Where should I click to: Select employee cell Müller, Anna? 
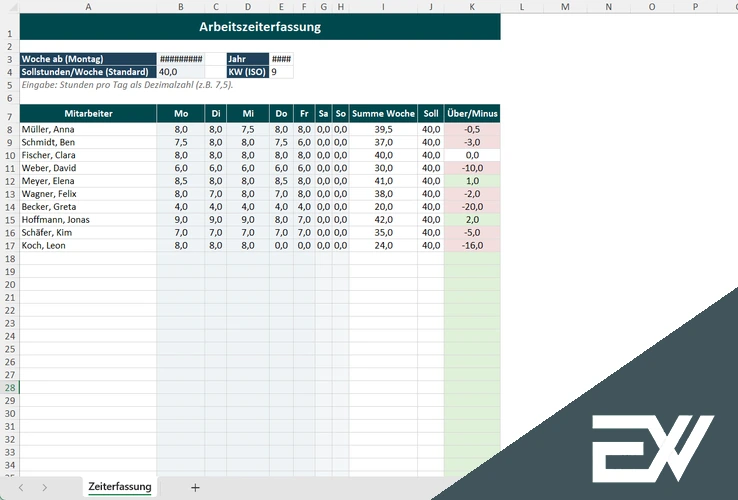(88, 129)
